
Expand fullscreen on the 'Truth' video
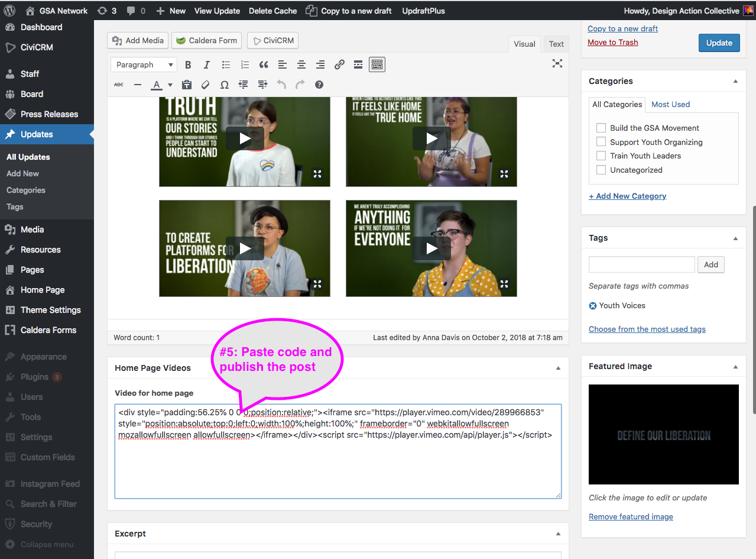(x=317, y=173)
